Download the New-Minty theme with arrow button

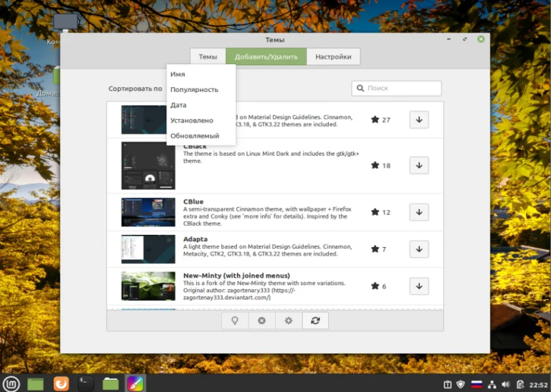[x=419, y=286]
